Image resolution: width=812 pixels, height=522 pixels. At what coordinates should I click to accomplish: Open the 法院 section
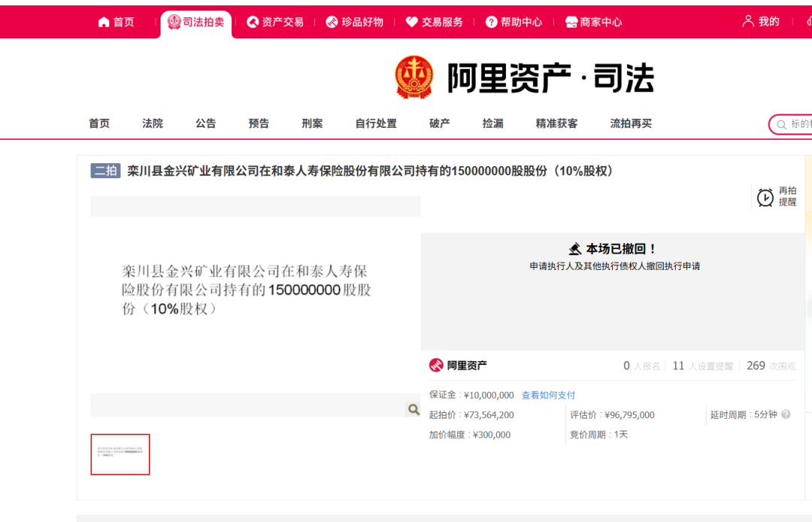pyautogui.click(x=152, y=123)
